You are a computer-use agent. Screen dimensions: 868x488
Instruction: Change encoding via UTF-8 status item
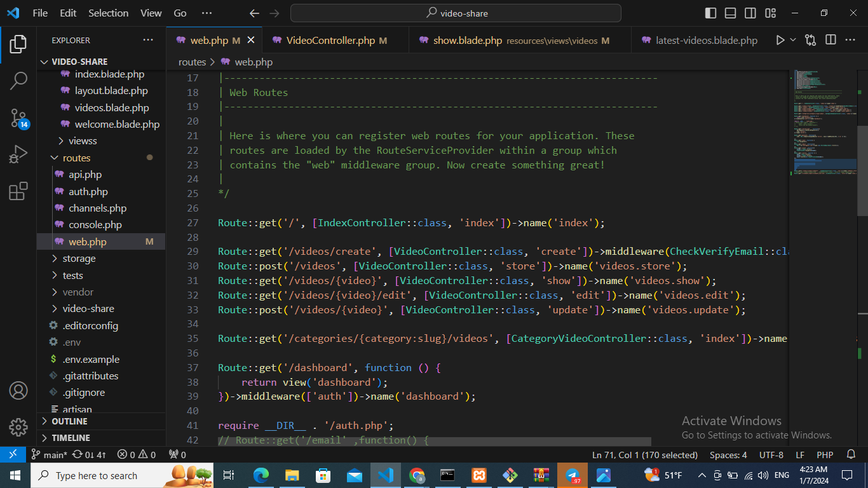[771, 455]
